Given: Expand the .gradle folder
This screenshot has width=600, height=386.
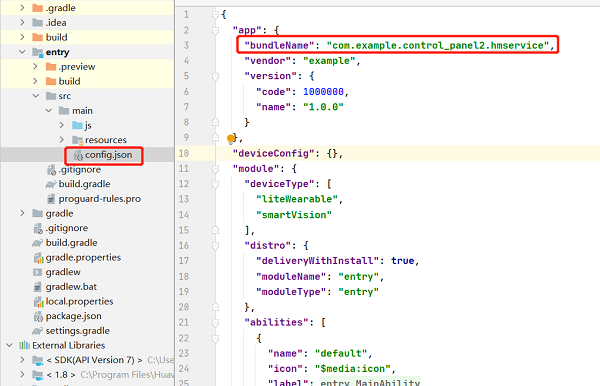Looking at the screenshot, I should (22, 8).
